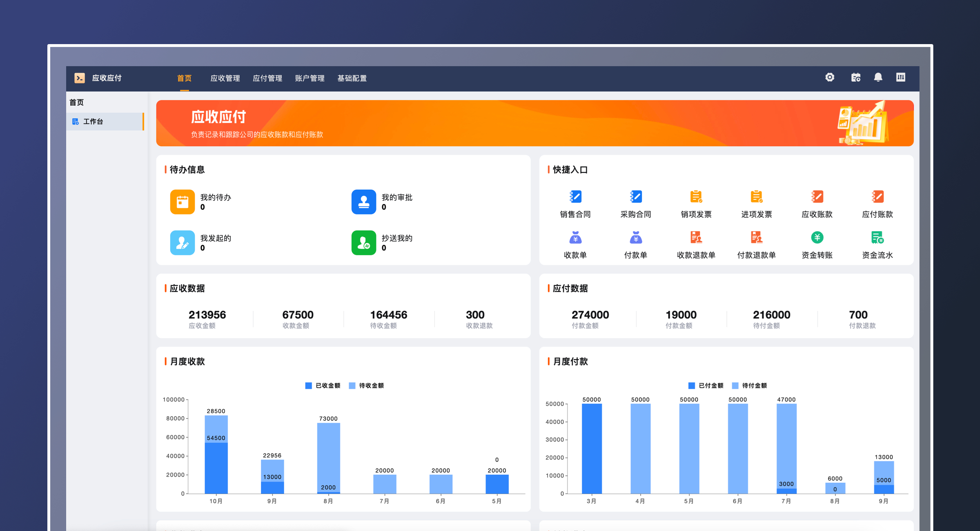The height and width of the screenshot is (531, 980).
Task: Click the calendar schedule icon in header
Action: click(x=855, y=77)
